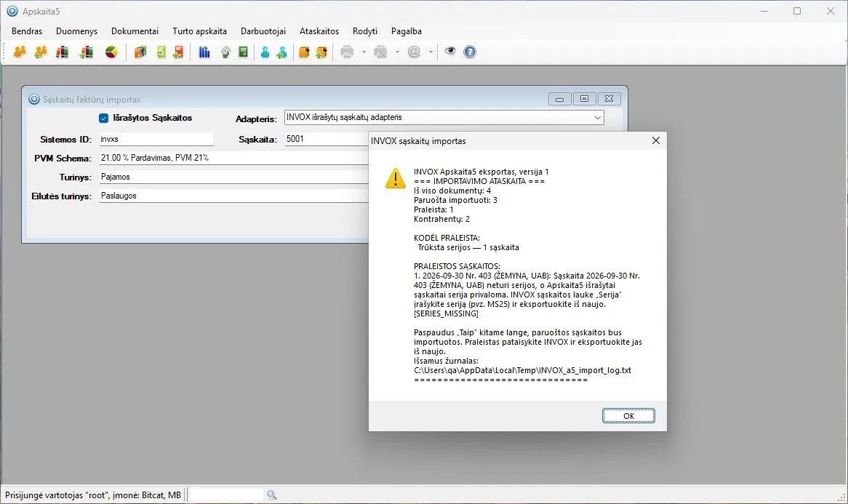Viewport: 848px width, 504px height.
Task: Click the grey @ email toolbar icon
Action: (415, 52)
